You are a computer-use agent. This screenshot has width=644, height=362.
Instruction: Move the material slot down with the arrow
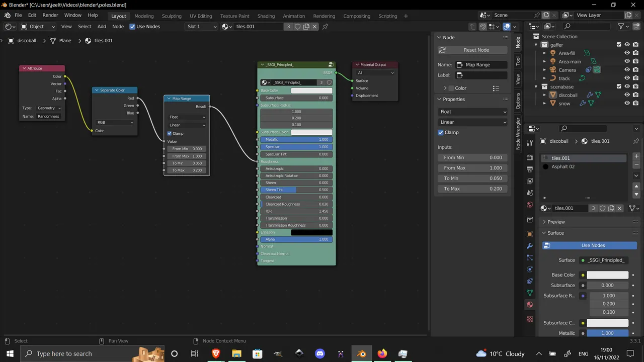(636, 194)
